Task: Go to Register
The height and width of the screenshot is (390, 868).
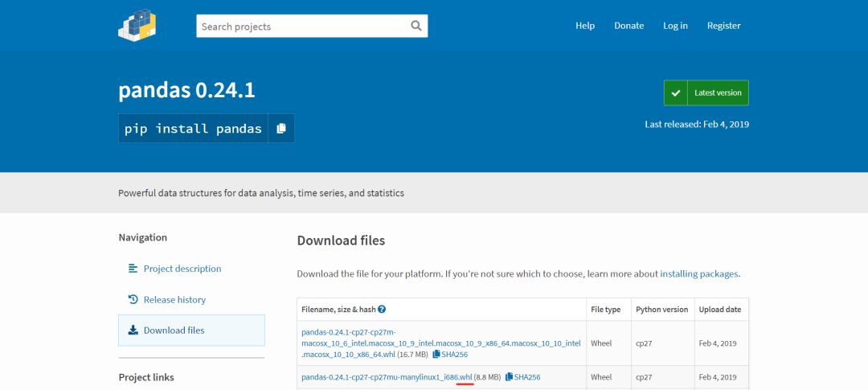Action: click(x=723, y=26)
